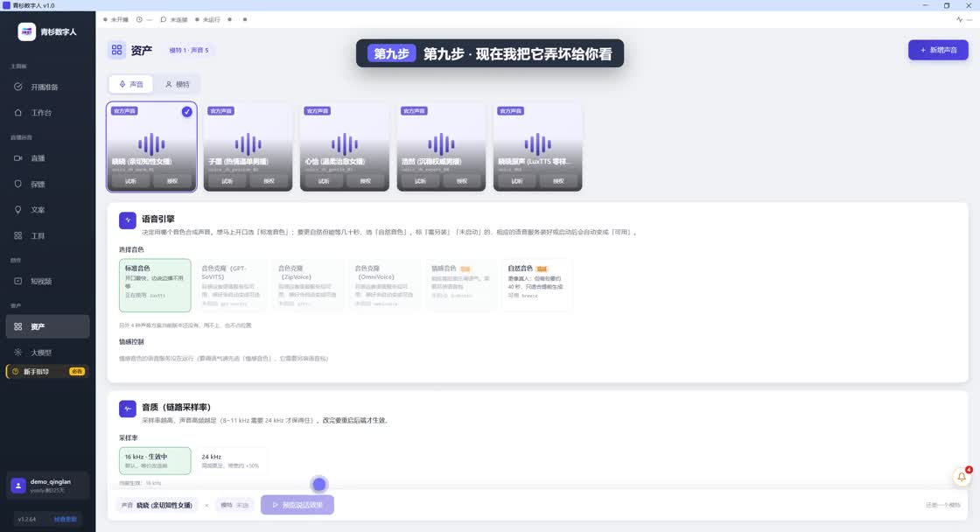This screenshot has width=980, height=532.
Task: Click selected checkmark on 晓晓 card
Action: [x=187, y=111]
